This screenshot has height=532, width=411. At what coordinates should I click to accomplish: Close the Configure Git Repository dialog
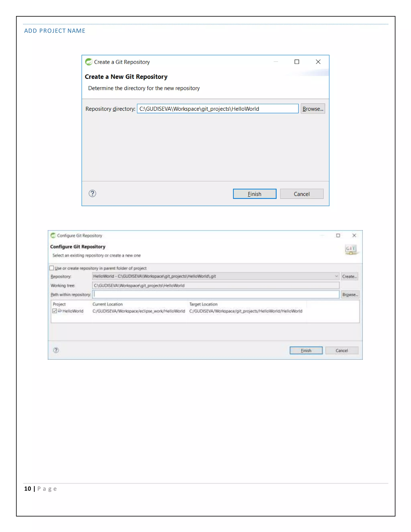(x=354, y=235)
